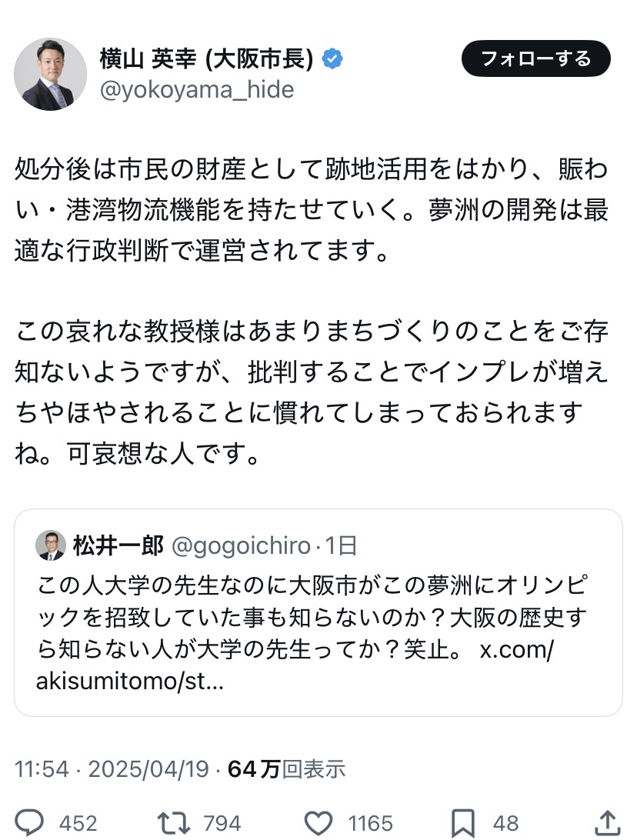Image resolution: width=637 pixels, height=840 pixels.
Task: Bookmark this post
Action: [x=462, y=823]
